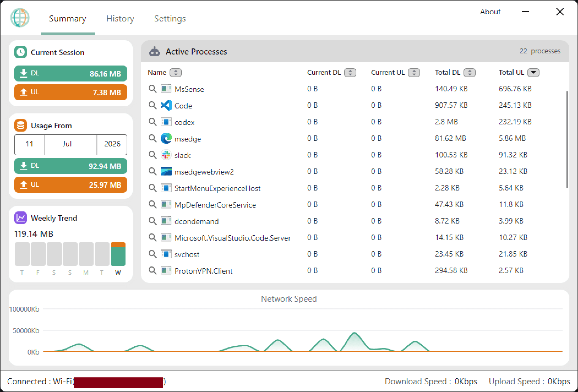This screenshot has height=392, width=578.
Task: Click the Current Session DL 86.16 MB bar
Action: click(x=71, y=73)
